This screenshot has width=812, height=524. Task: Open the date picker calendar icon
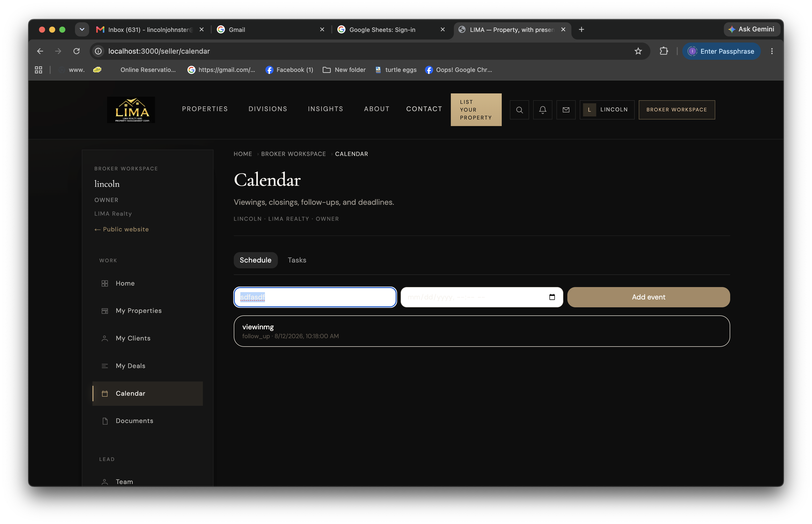(552, 297)
